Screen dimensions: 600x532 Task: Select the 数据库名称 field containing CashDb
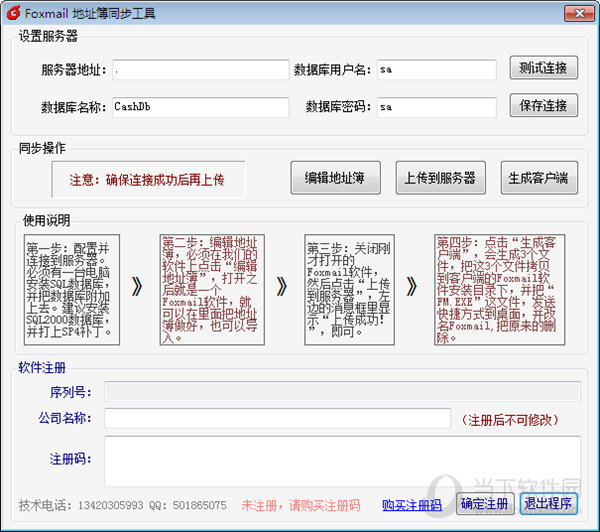[201, 107]
